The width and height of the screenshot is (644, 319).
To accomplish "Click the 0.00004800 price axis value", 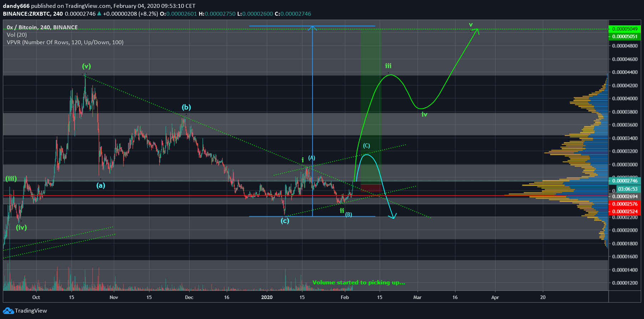I will (625, 46).
